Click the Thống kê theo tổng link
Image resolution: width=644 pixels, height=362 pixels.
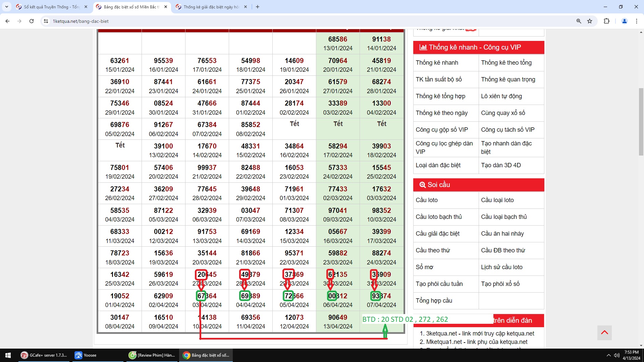[506, 63]
